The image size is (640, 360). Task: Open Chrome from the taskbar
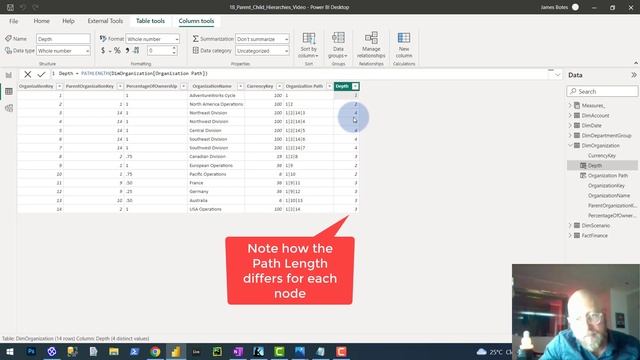155,351
